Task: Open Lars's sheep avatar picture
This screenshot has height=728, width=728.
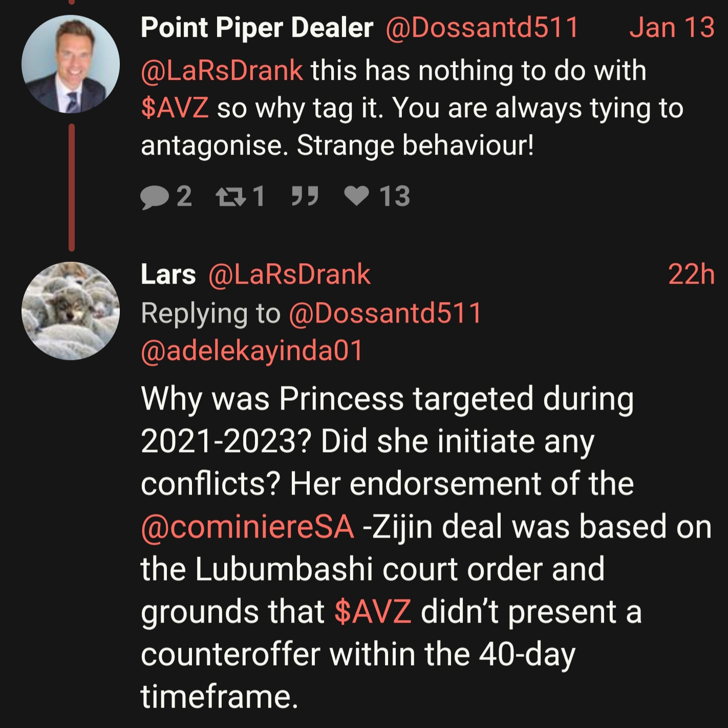Action: (71, 311)
